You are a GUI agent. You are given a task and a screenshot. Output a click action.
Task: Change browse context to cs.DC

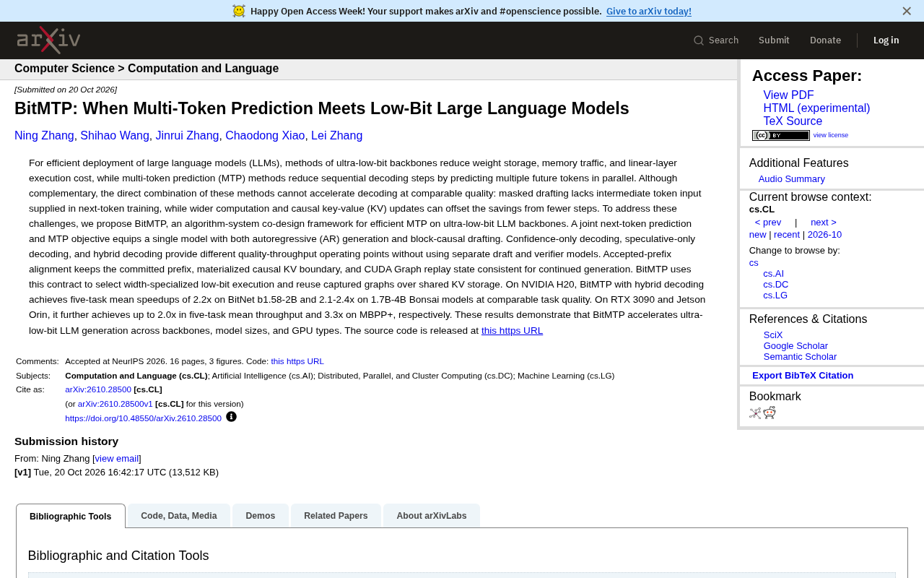(775, 285)
